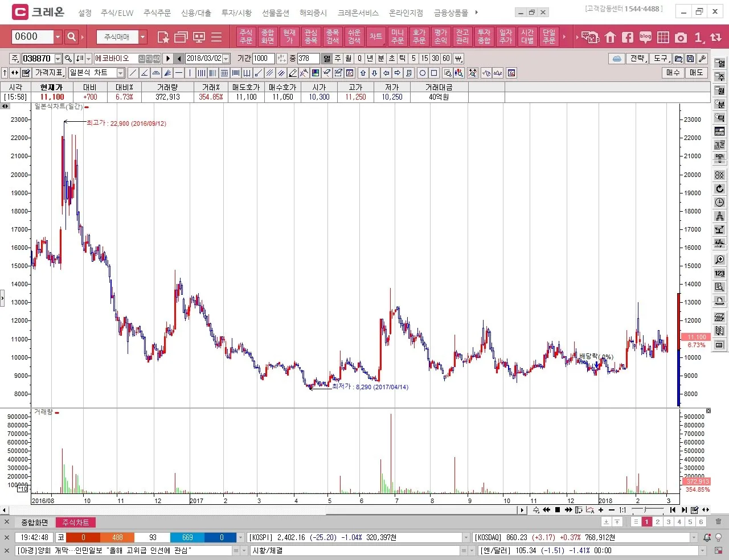This screenshot has width=729, height=560.
Task: Expand the 도구 tools dropdown
Action: pyautogui.click(x=661, y=59)
